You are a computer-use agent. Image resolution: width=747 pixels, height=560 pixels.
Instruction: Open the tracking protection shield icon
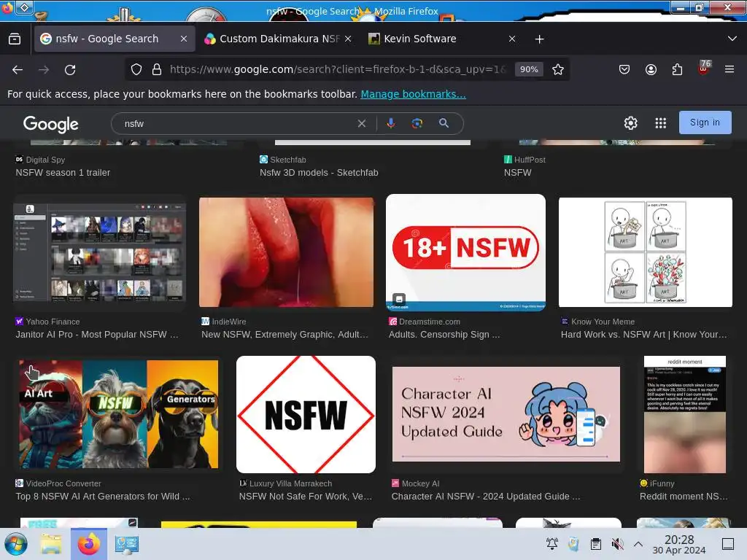click(x=136, y=69)
